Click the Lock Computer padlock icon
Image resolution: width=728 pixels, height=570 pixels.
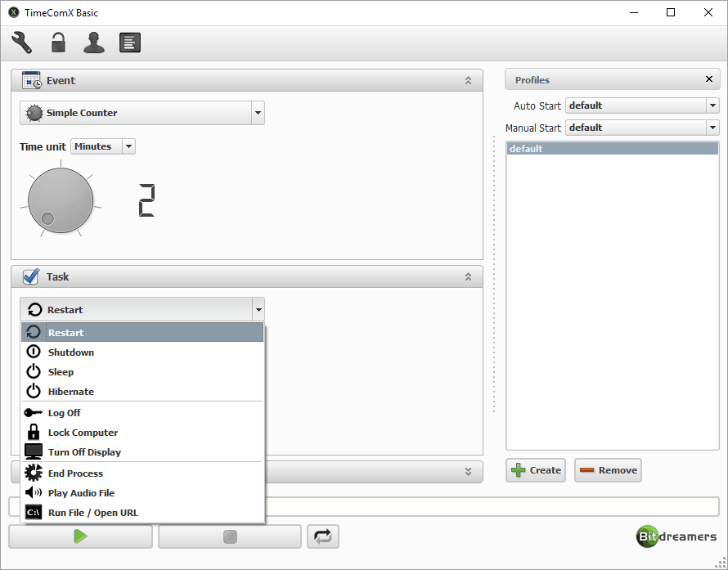pos(34,432)
